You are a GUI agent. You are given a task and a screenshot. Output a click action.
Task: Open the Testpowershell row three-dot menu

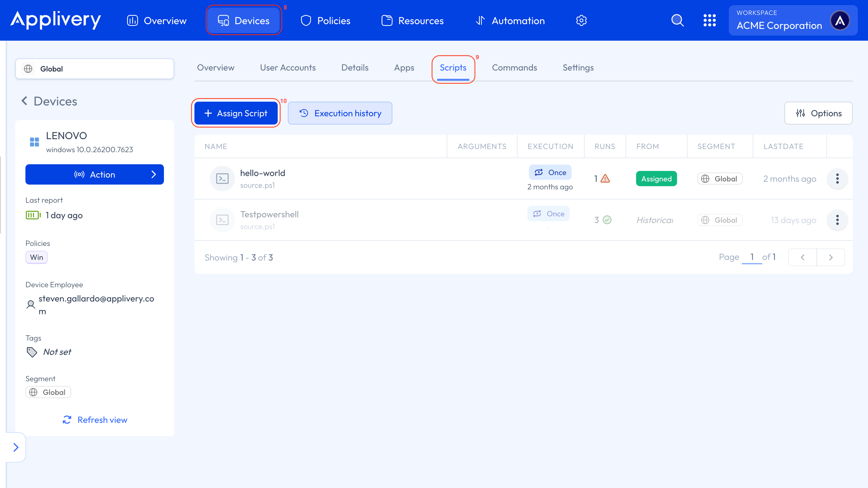(x=837, y=220)
